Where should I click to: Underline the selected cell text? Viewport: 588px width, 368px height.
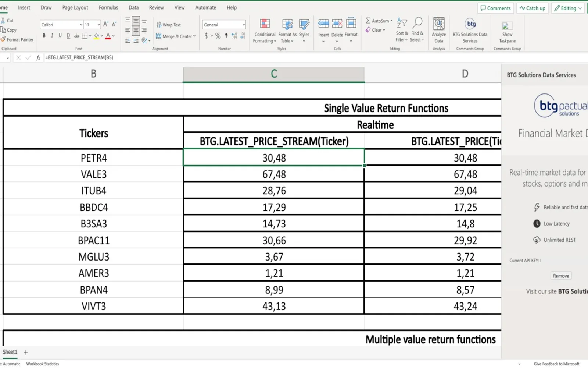(x=60, y=36)
